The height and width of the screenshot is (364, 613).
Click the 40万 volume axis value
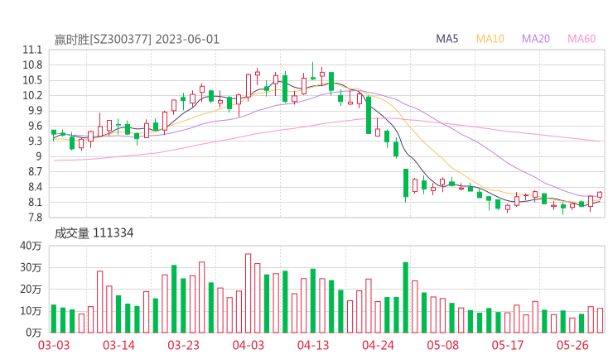(x=31, y=246)
